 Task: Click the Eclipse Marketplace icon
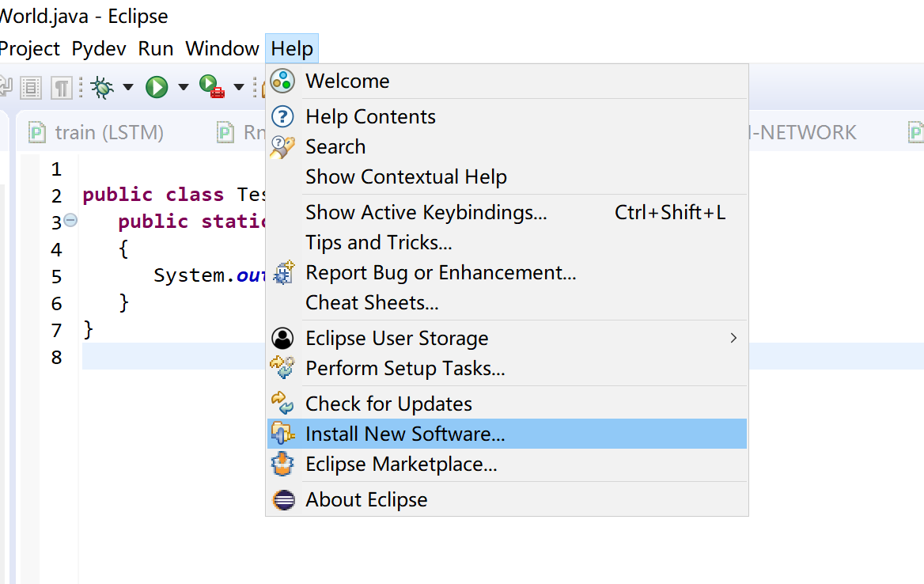coord(282,464)
